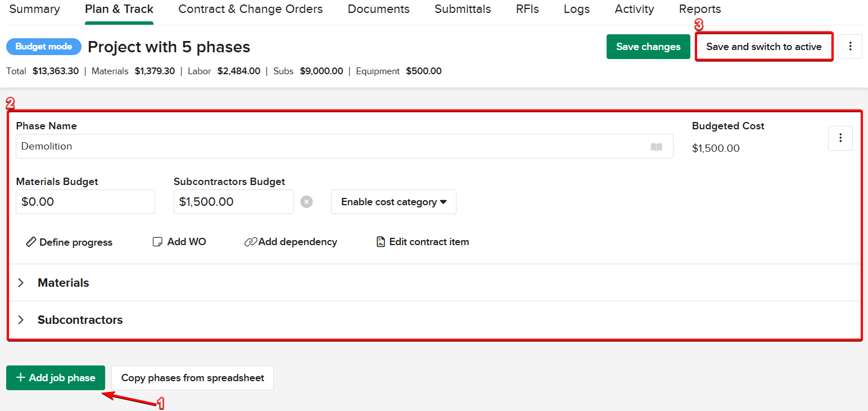Screen dimensions: 868x411
Task: Expand the Materials section
Action: tap(21, 283)
